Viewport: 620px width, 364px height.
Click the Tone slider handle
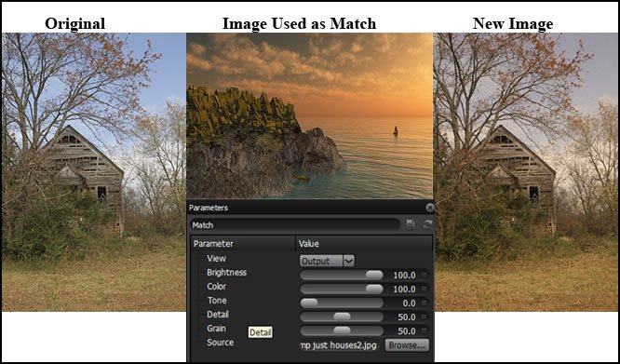point(309,303)
